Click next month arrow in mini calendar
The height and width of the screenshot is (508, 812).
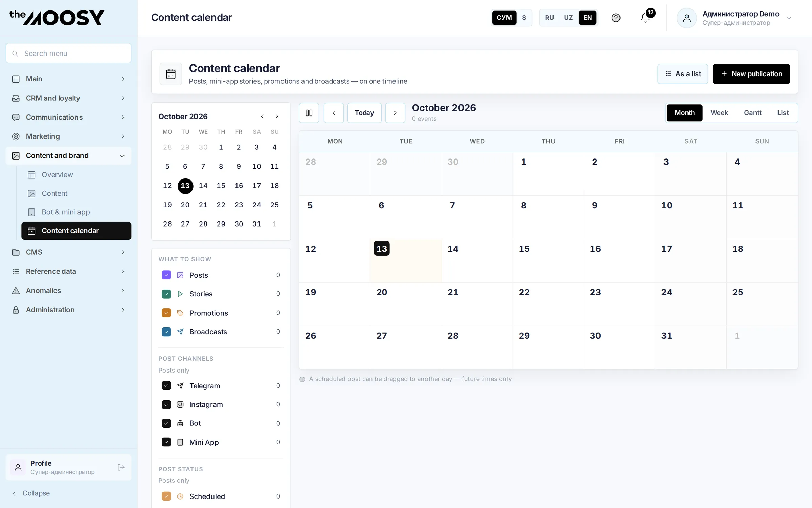pos(277,116)
